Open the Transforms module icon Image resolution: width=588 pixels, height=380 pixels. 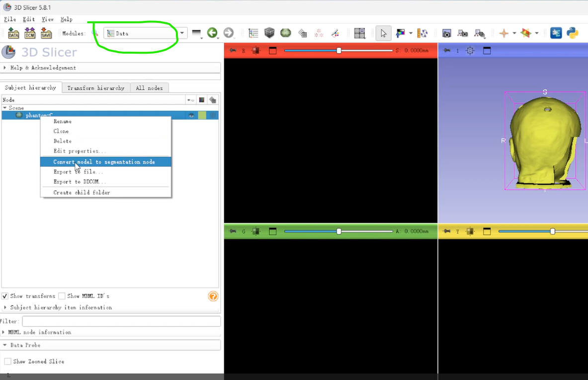(x=303, y=33)
